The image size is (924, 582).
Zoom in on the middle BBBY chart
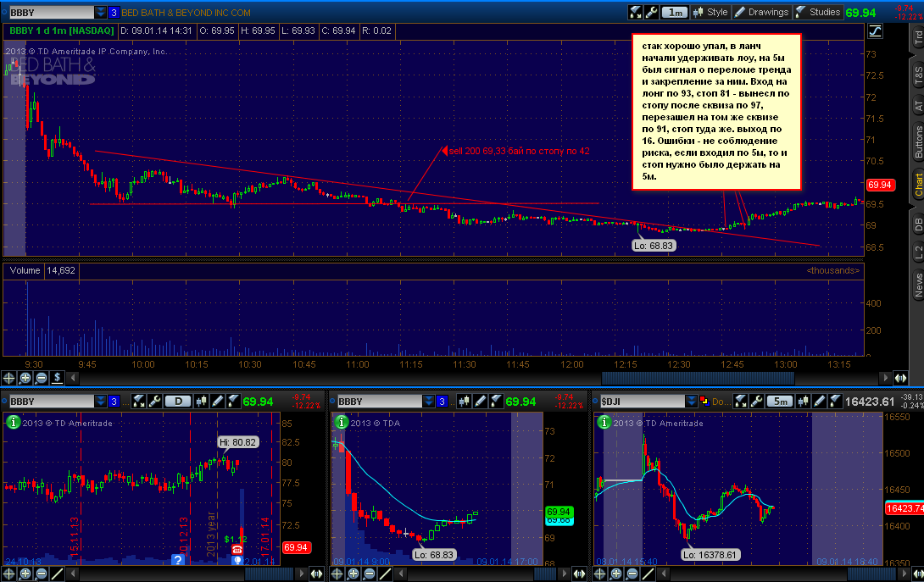point(353,574)
